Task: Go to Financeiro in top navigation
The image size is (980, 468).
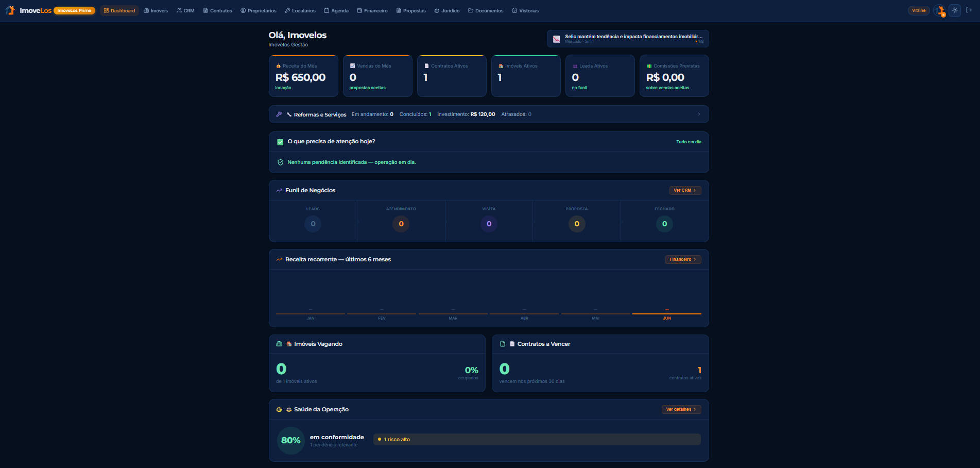Action: pyautogui.click(x=372, y=10)
